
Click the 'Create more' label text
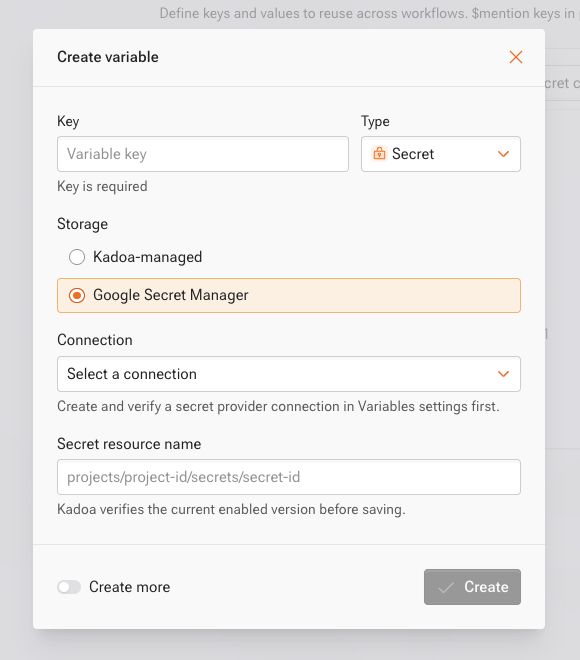point(130,587)
